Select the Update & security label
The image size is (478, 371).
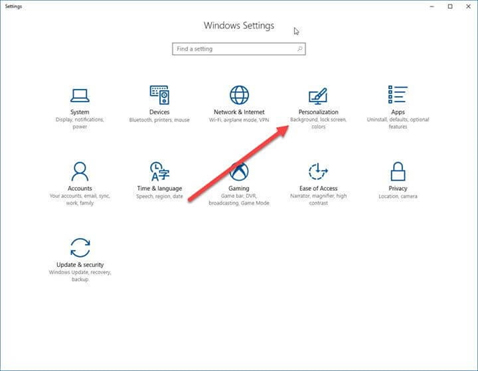point(80,265)
